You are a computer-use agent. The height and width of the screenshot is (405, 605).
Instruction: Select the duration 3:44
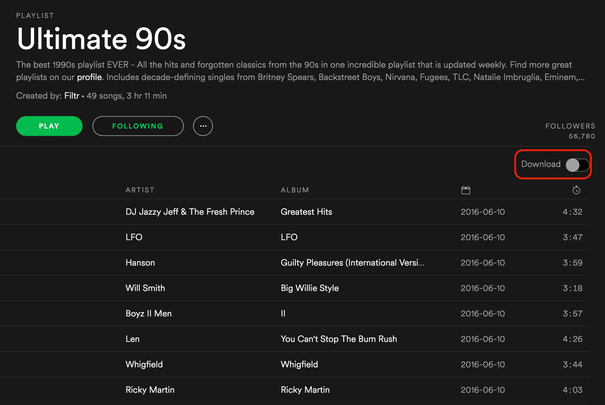(x=572, y=364)
